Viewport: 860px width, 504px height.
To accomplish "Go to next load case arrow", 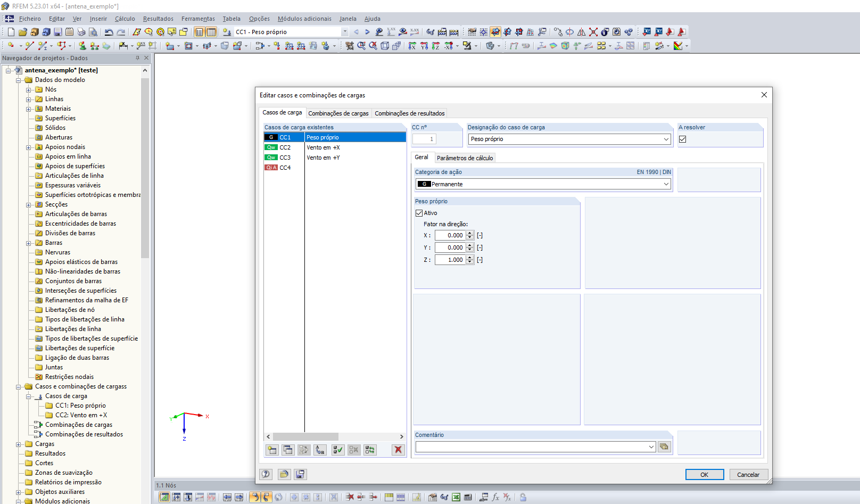I will tap(367, 32).
